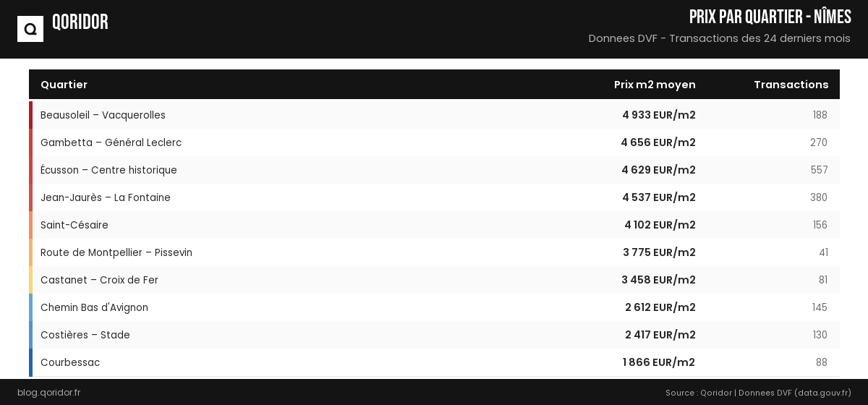Select the Costières – Stade row
Screen dimensions: 868x405
[x=434, y=335]
